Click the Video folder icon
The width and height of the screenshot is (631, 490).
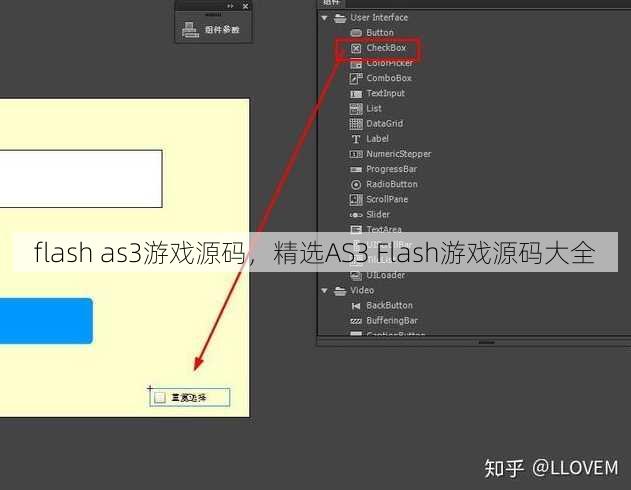coord(340,291)
